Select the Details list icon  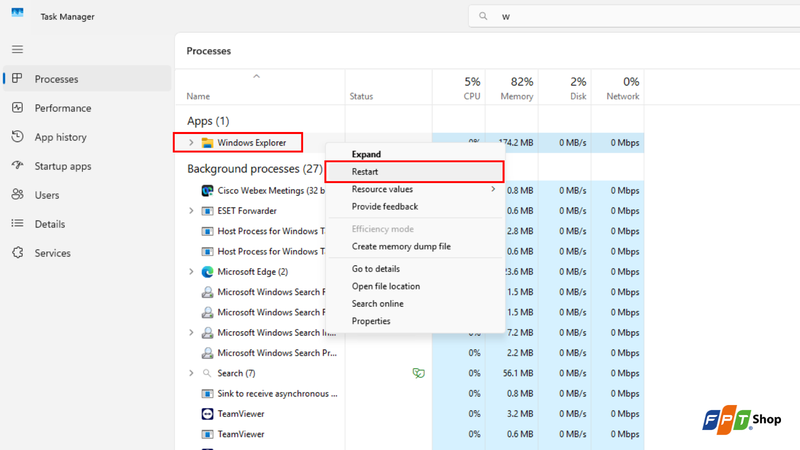[17, 223]
